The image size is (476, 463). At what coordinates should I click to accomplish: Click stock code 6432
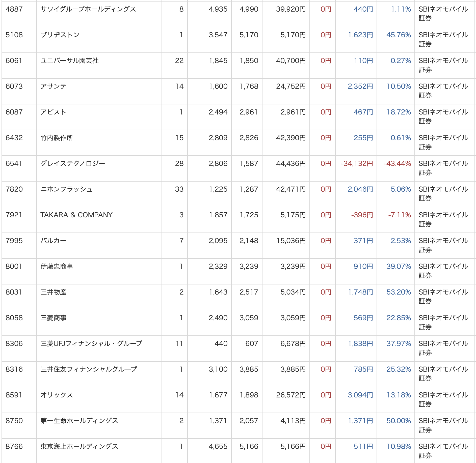(14, 138)
